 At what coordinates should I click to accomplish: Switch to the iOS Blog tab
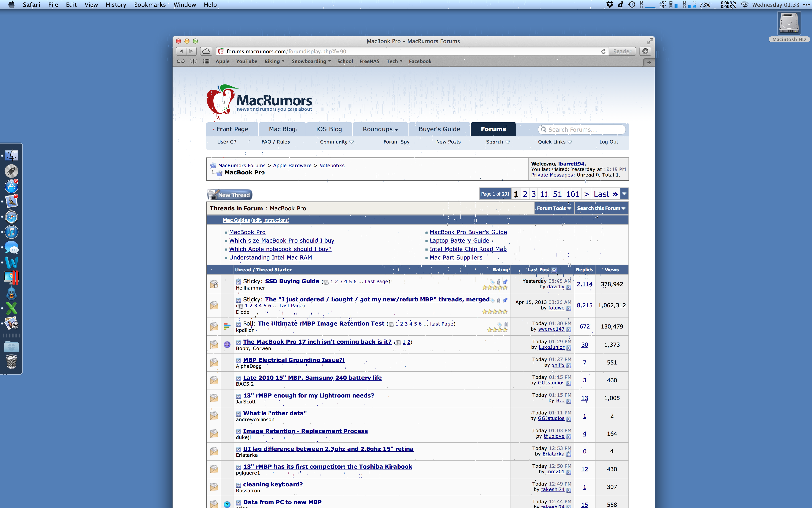(x=329, y=129)
